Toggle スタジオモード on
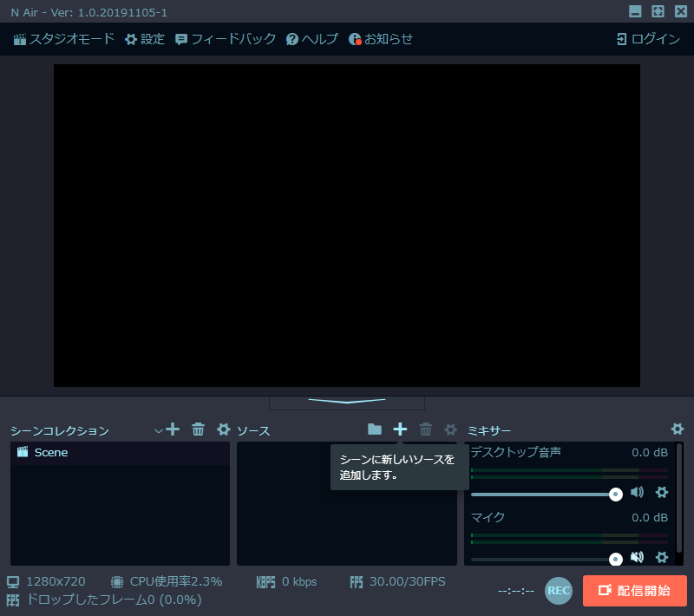The image size is (694, 616). [61, 38]
